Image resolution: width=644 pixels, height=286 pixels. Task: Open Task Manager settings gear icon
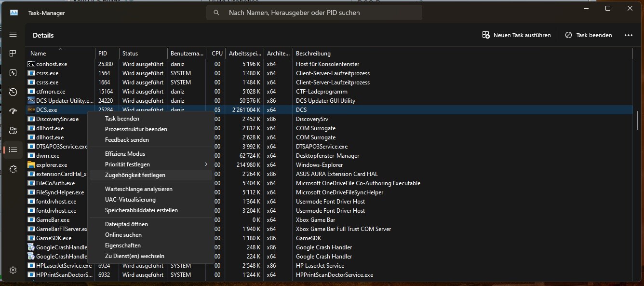coord(13,270)
